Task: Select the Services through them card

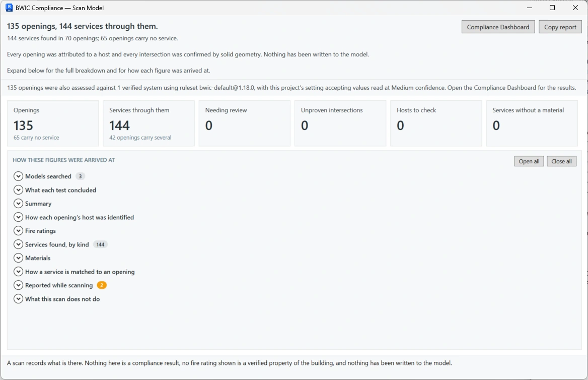Action: tap(149, 123)
